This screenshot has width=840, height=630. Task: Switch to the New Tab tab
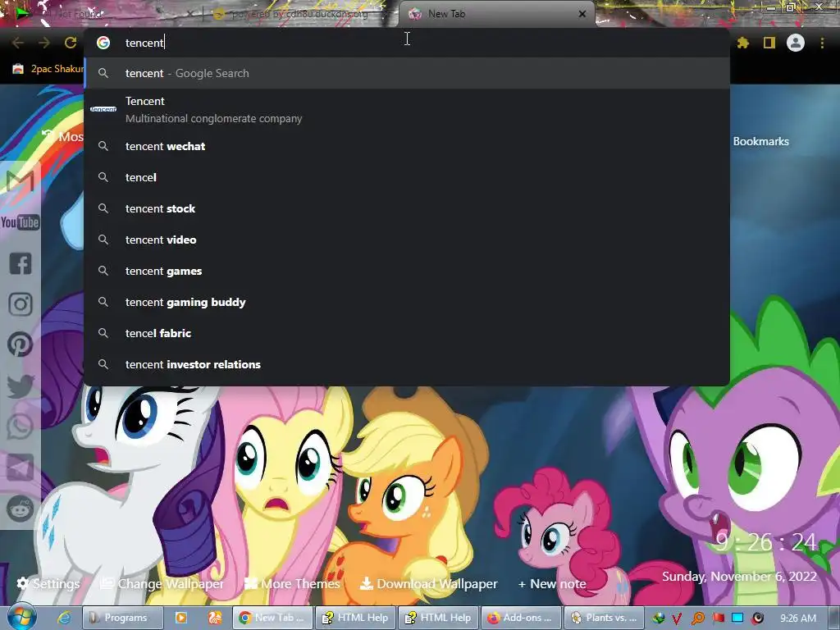pos(496,14)
